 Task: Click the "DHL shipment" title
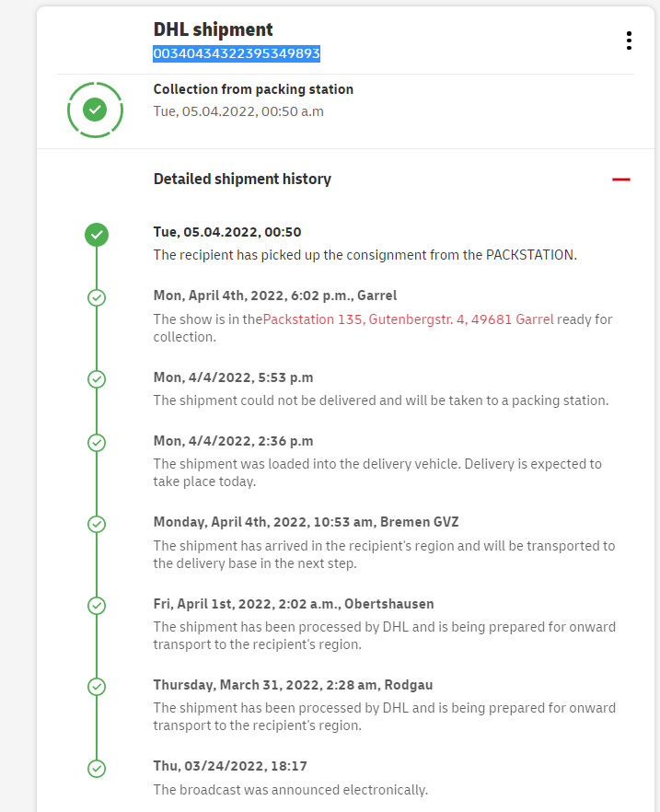[x=214, y=30]
